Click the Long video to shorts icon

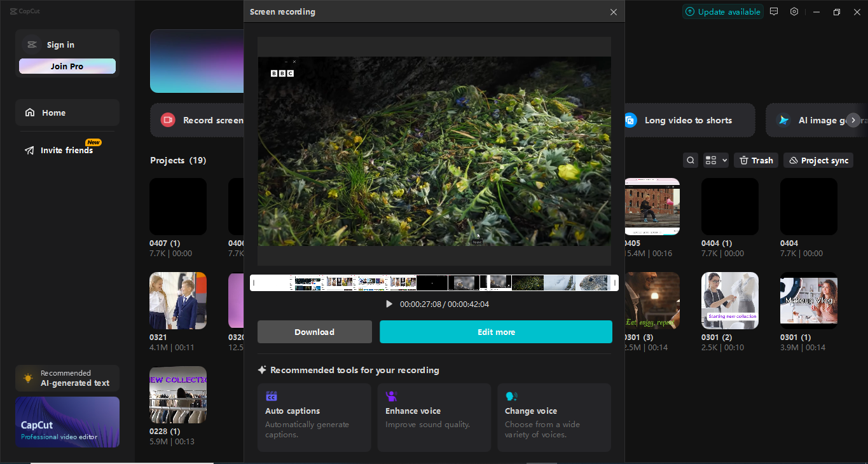click(x=630, y=119)
